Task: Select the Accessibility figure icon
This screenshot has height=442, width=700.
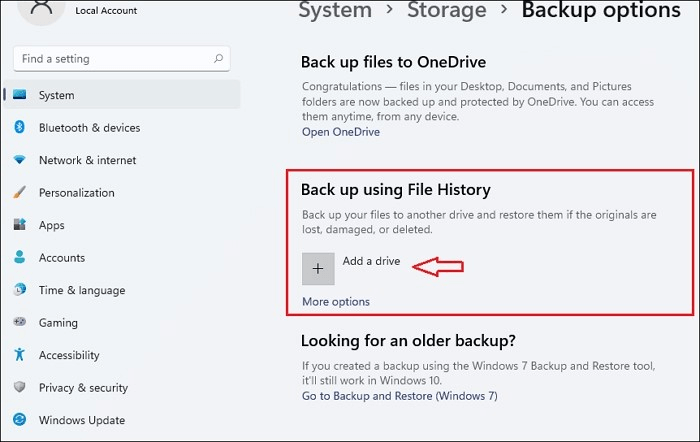Action: click(x=19, y=355)
